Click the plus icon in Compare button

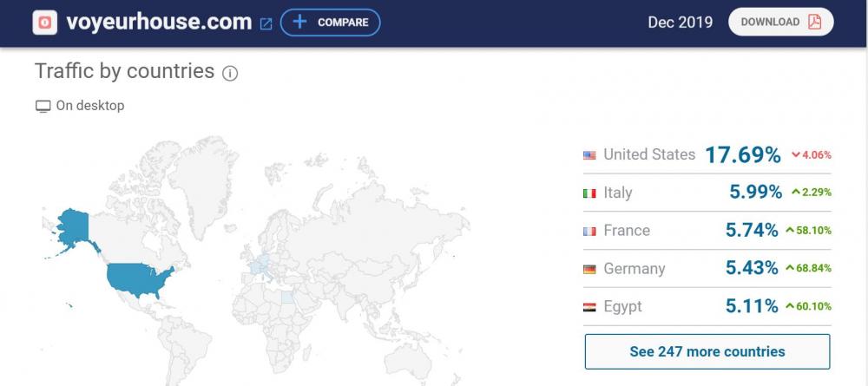[299, 22]
